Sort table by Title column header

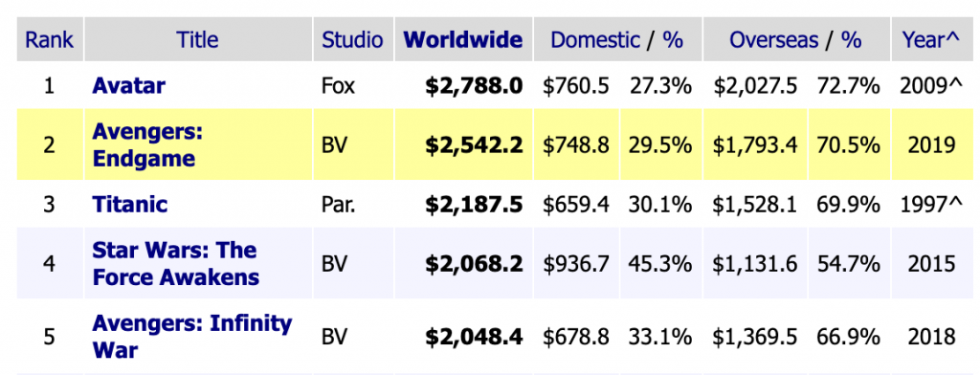pyautogui.click(x=197, y=40)
